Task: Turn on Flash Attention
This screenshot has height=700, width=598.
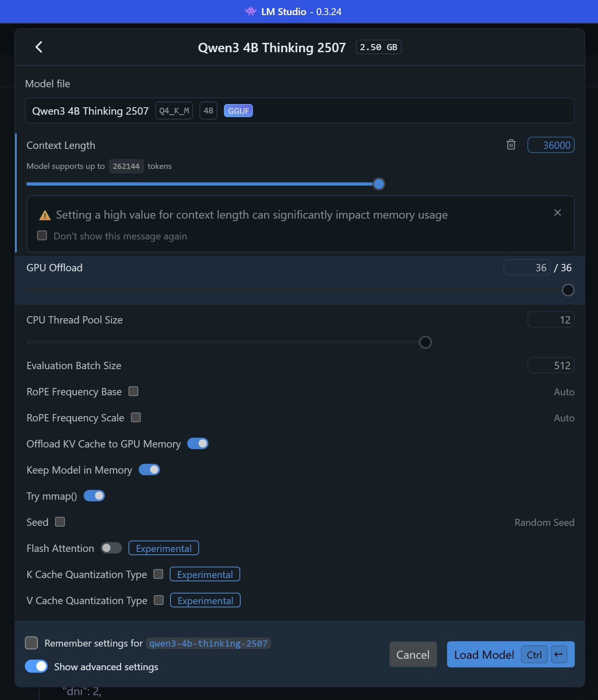Action: point(111,548)
